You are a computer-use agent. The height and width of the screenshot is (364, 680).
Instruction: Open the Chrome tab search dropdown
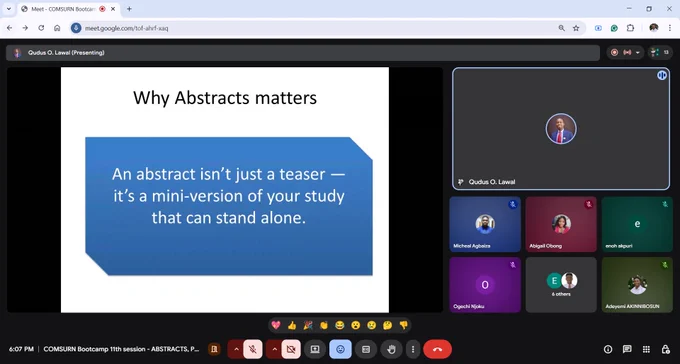point(9,9)
